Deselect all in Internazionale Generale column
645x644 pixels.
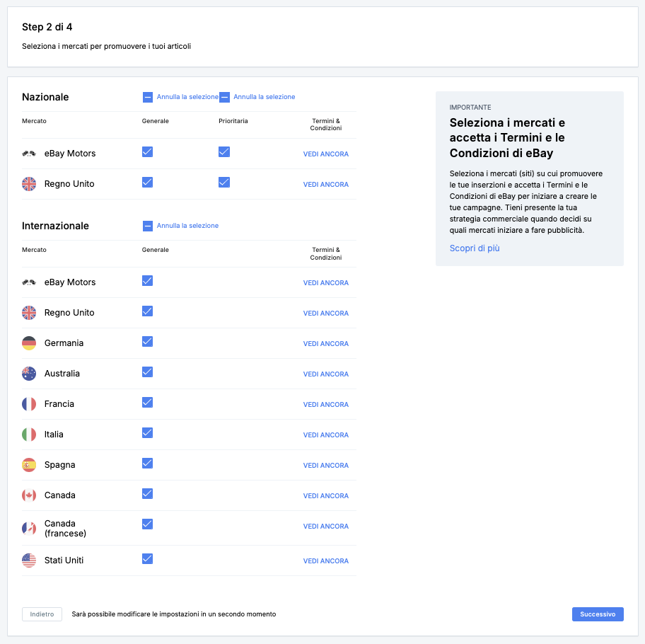pyautogui.click(x=148, y=226)
